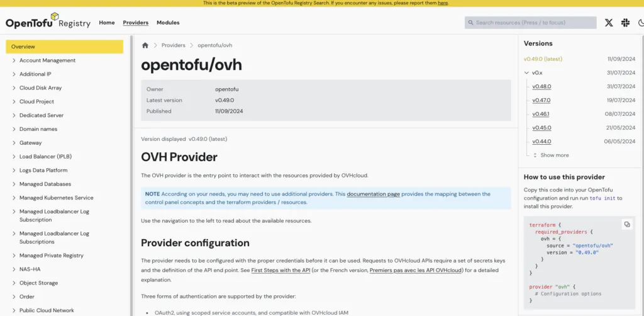Viewport: 644px width, 316px height.
Task: Open version v0.47.0 link
Action: [541, 100]
